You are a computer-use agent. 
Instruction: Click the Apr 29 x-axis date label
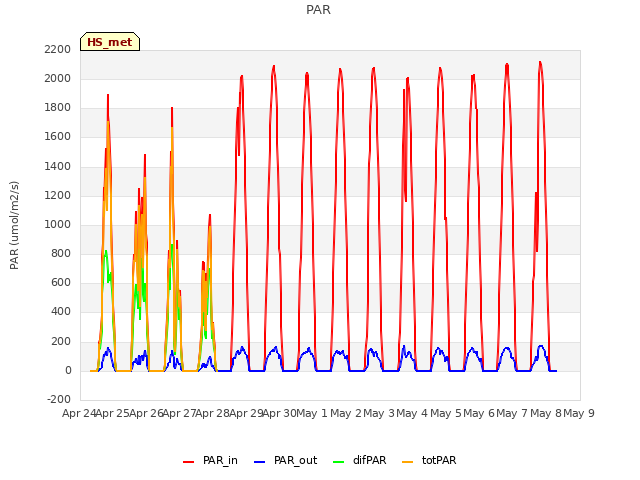[246, 413]
